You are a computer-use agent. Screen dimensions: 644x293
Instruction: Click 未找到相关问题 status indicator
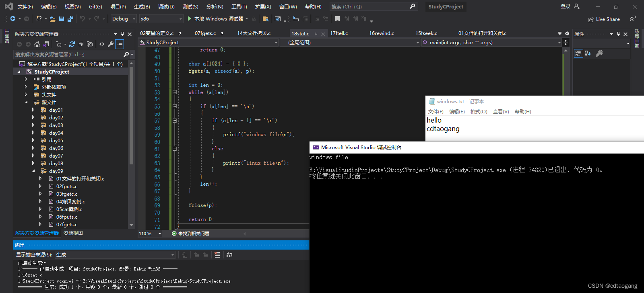pyautogui.click(x=190, y=234)
